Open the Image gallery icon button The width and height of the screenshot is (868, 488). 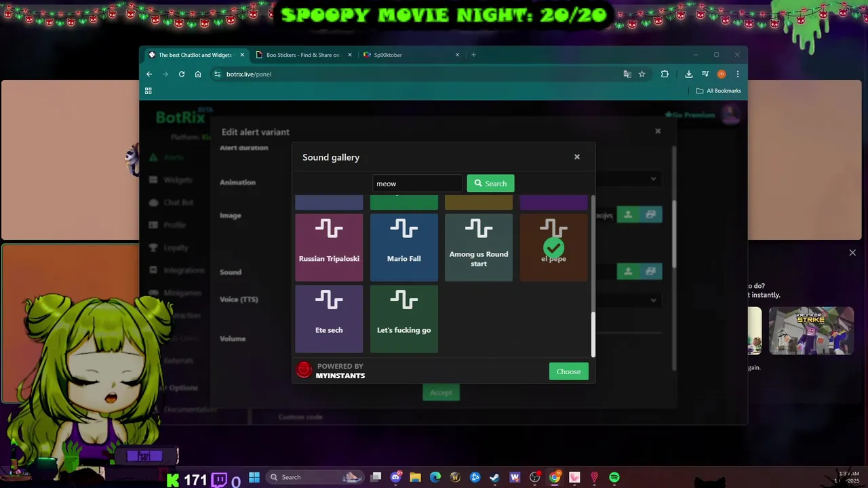coord(651,215)
